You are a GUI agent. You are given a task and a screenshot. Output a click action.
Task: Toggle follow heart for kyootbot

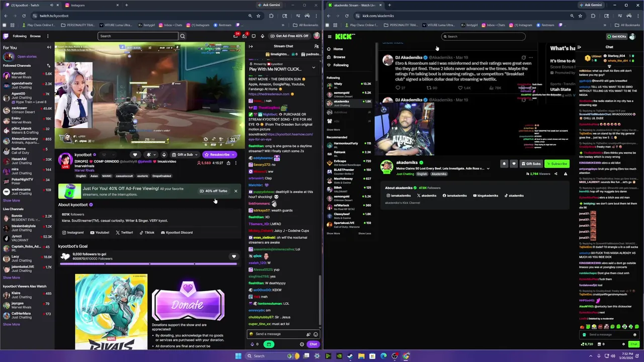tap(135, 155)
